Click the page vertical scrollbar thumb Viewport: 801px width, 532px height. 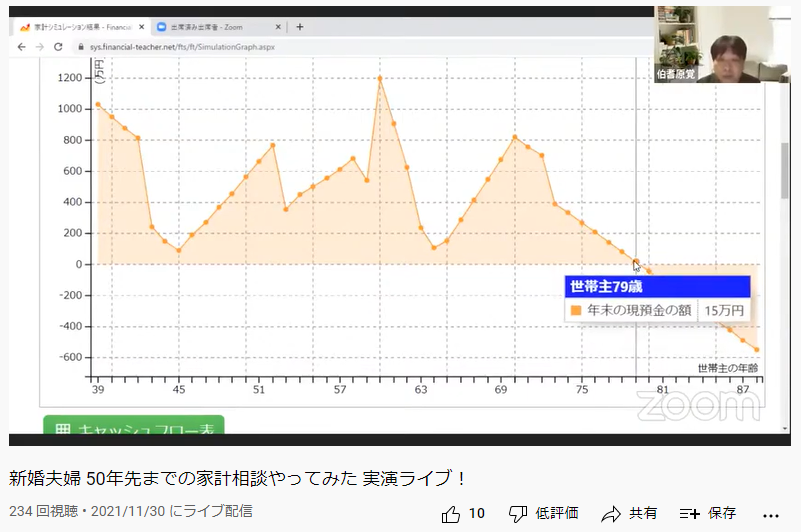coord(785,171)
